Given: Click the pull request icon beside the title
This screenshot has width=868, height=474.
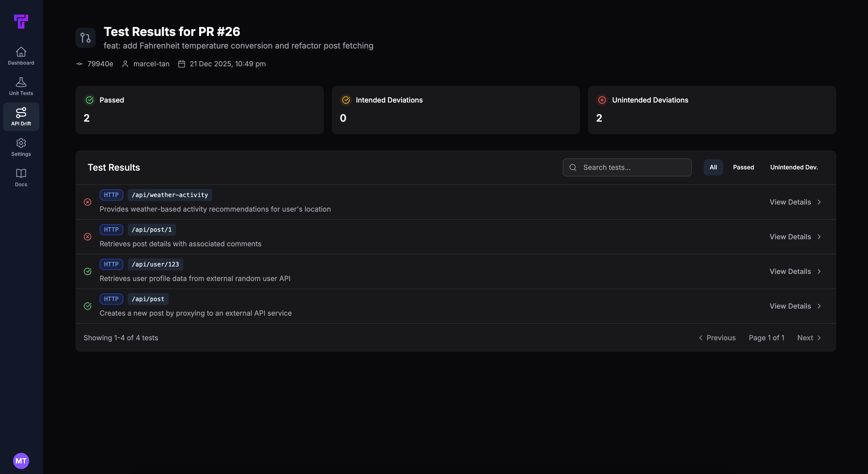Looking at the screenshot, I should (x=85, y=37).
